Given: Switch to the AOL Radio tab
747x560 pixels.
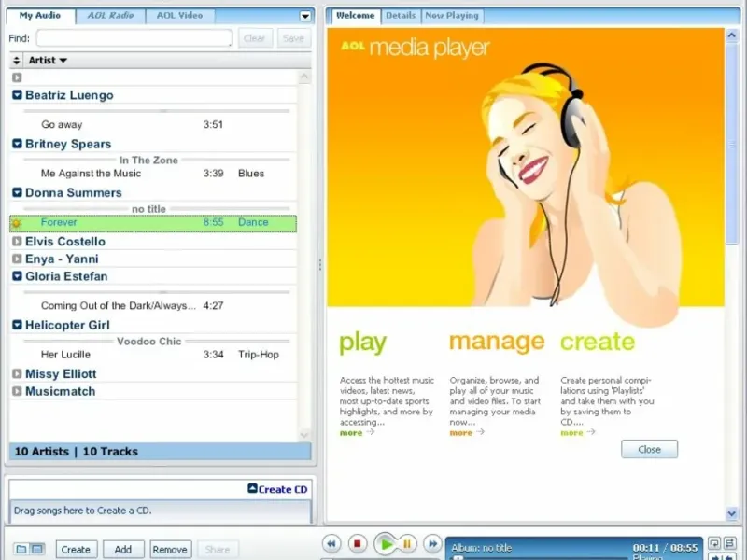Looking at the screenshot, I should tap(110, 16).
